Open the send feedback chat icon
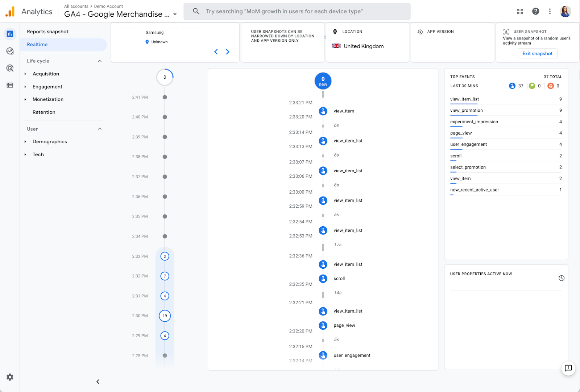Viewport: 580px width, 392px height. 568,368
